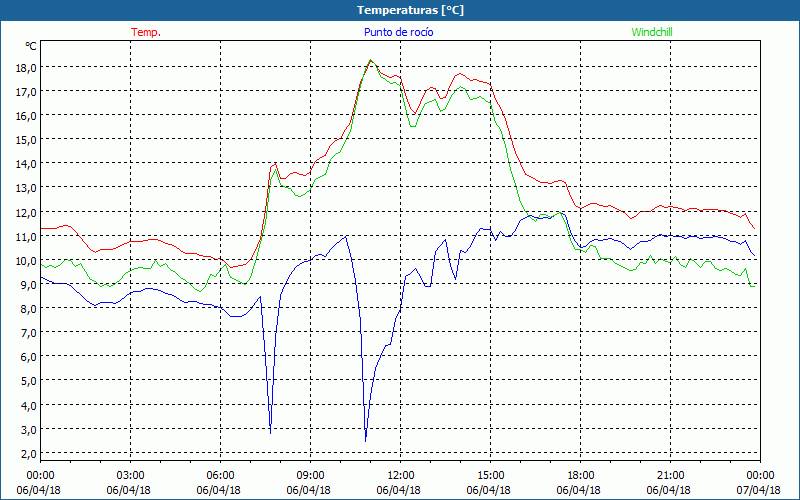This screenshot has width=800, height=500.
Task: Select the green 'Windchill' legend label
Action: [652, 32]
